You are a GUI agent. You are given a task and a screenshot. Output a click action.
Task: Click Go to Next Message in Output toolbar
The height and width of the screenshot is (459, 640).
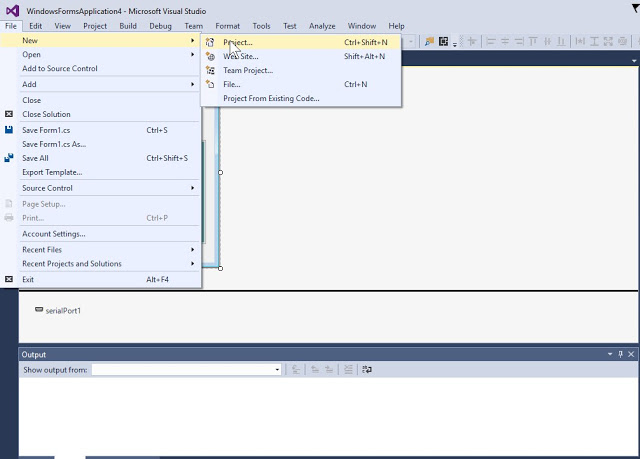pos(329,370)
